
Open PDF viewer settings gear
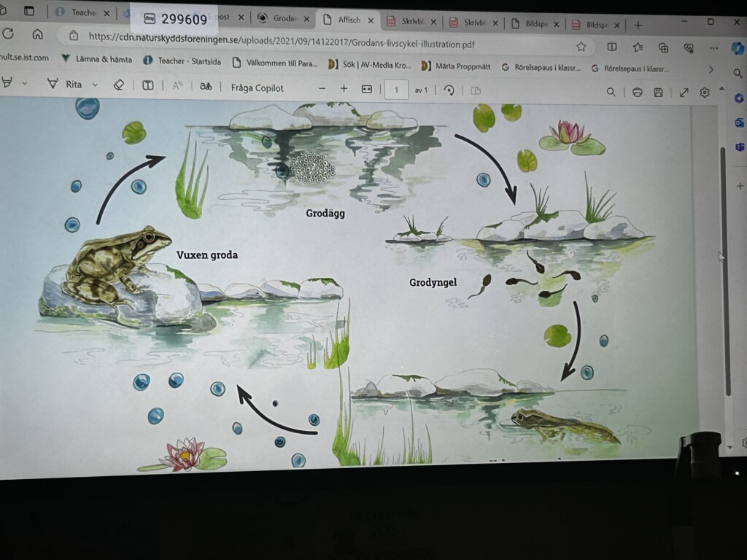[x=705, y=93]
